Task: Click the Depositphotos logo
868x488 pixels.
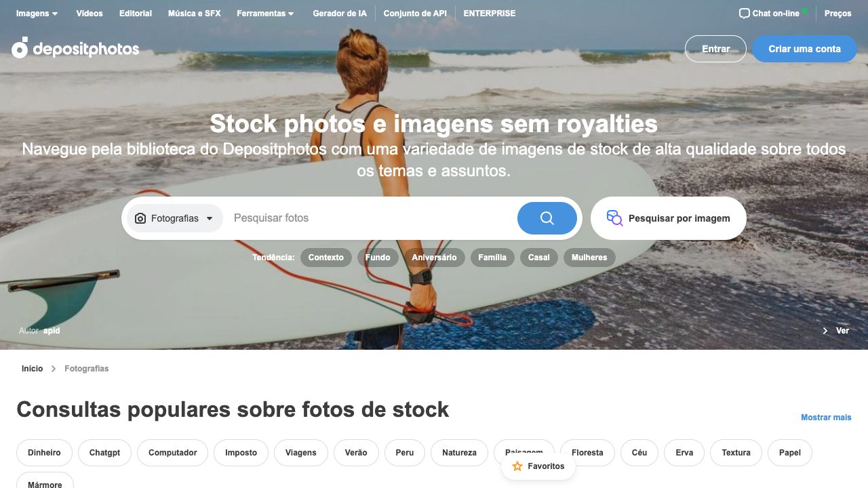Action: (75, 48)
